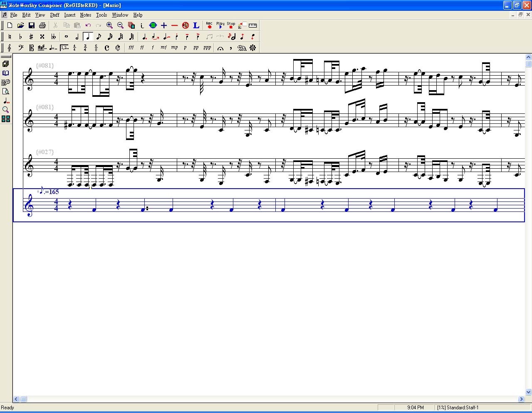532x413 pixels.
Task: Open the help book sidebar icon
Action: (x=6, y=73)
